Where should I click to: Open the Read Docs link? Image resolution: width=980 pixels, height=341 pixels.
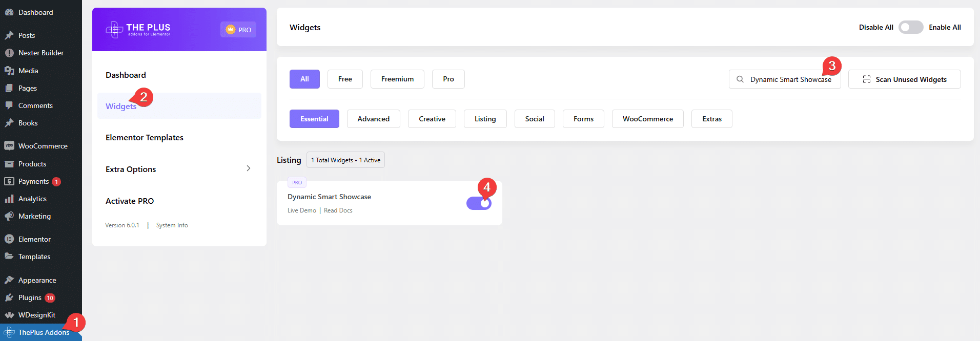point(338,210)
